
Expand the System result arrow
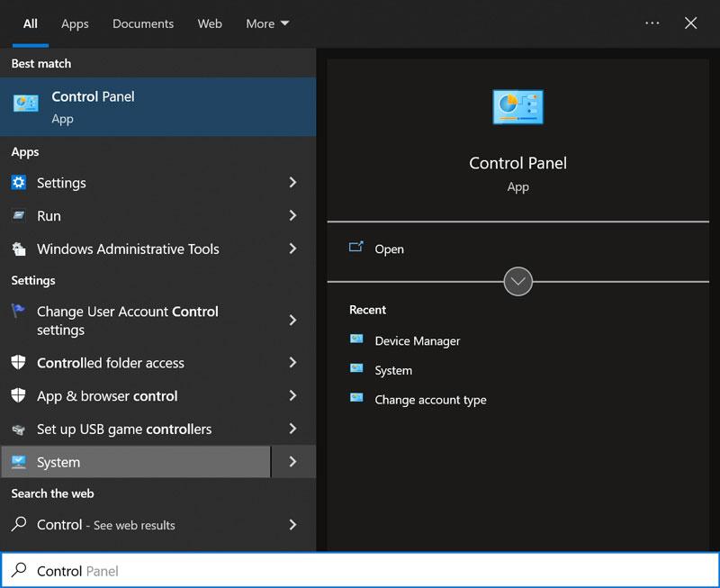tap(293, 462)
